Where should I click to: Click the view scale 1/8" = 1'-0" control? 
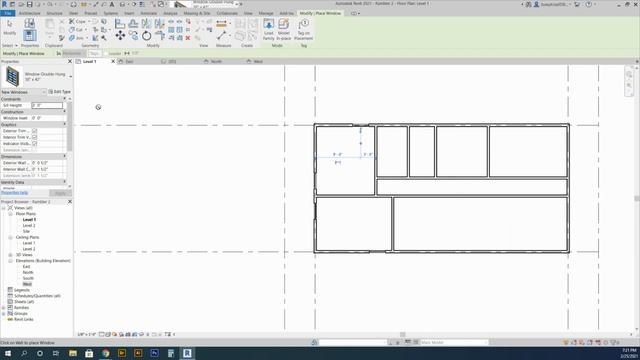tap(87, 334)
